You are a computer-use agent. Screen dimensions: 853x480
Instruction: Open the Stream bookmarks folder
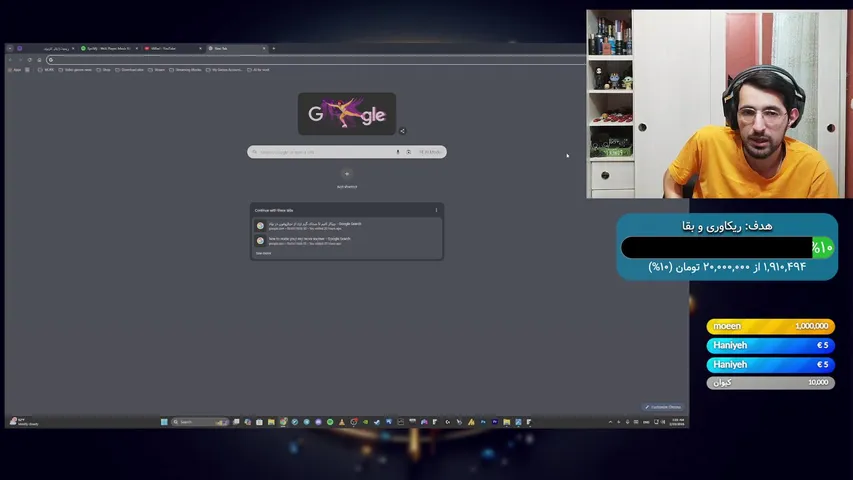click(x=157, y=70)
